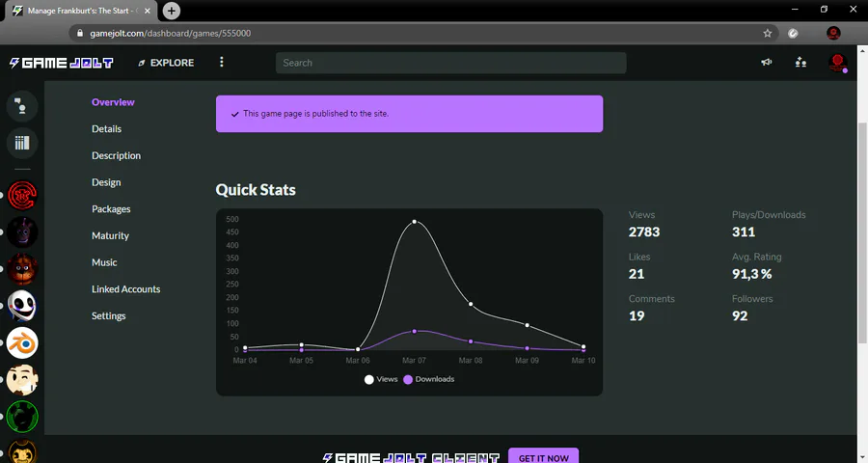Open the Blender community icon
The image size is (868, 463).
point(22,342)
